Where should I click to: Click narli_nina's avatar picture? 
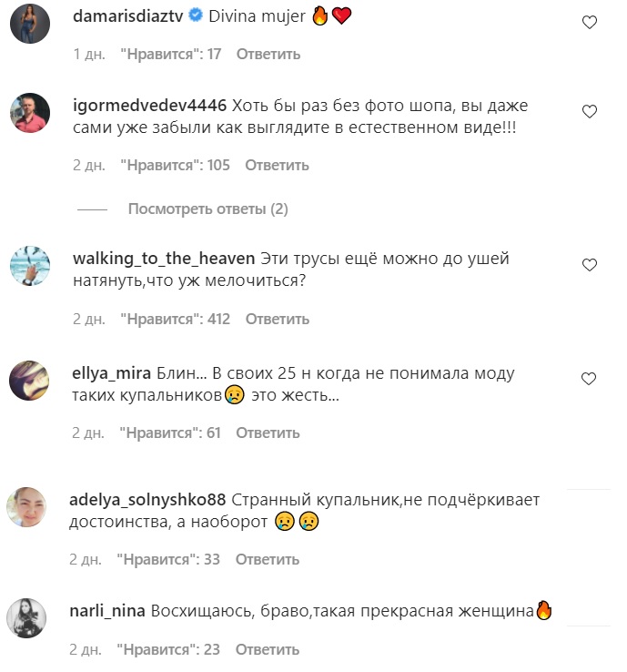[x=27, y=619]
